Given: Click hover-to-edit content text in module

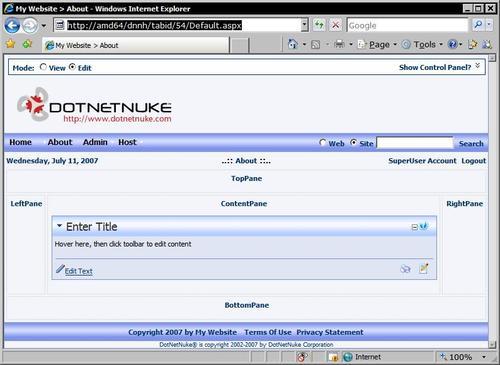Looking at the screenshot, I should (123, 244).
